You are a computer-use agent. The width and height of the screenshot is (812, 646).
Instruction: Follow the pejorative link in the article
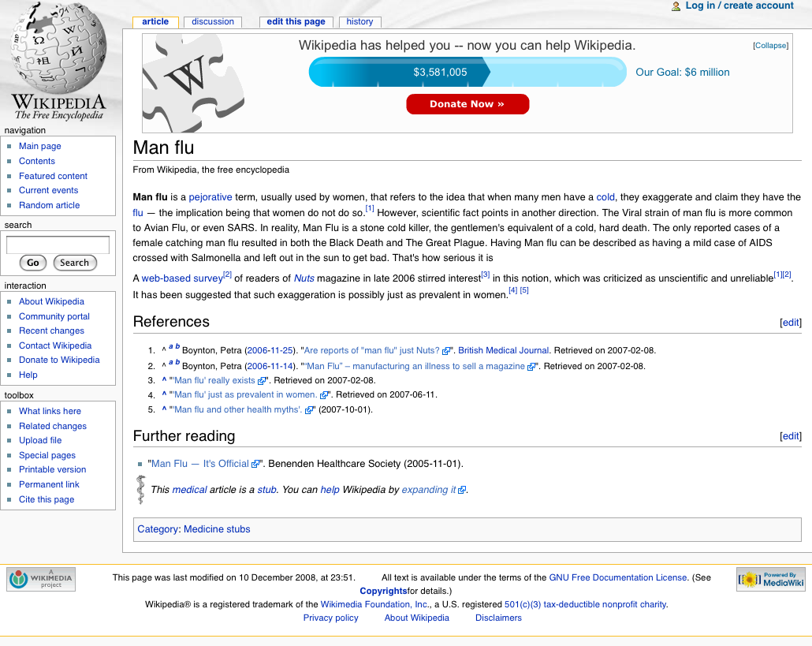coord(210,197)
